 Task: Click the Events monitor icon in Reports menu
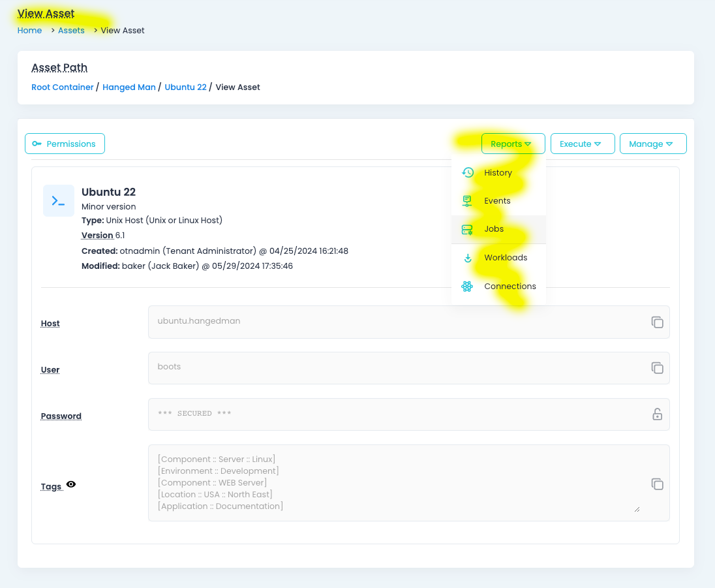[x=467, y=200]
